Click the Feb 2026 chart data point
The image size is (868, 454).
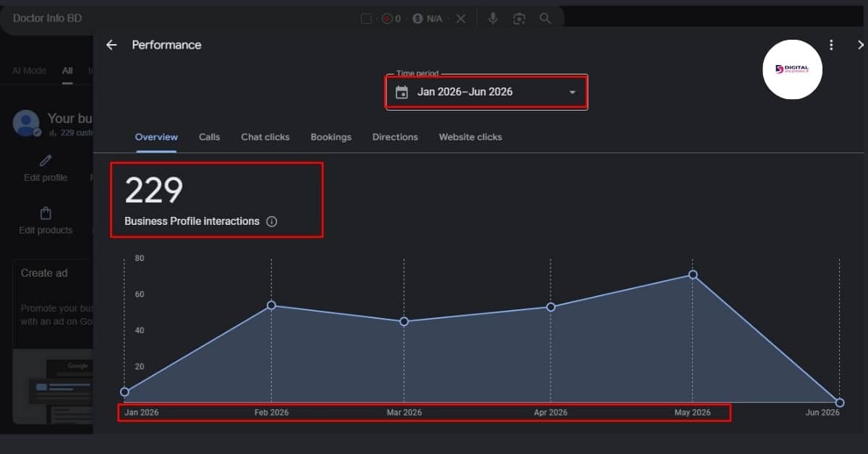pyautogui.click(x=271, y=305)
